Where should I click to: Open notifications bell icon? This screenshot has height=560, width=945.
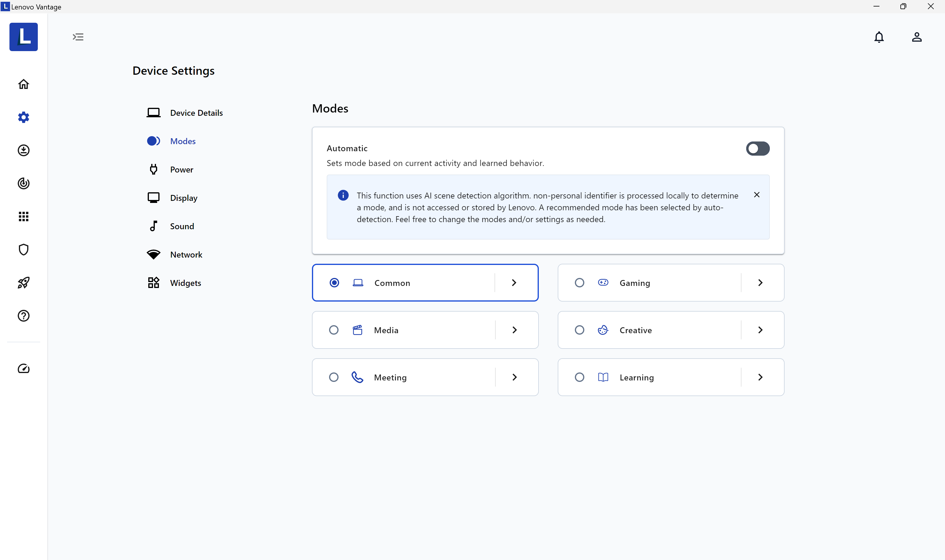pyautogui.click(x=879, y=37)
